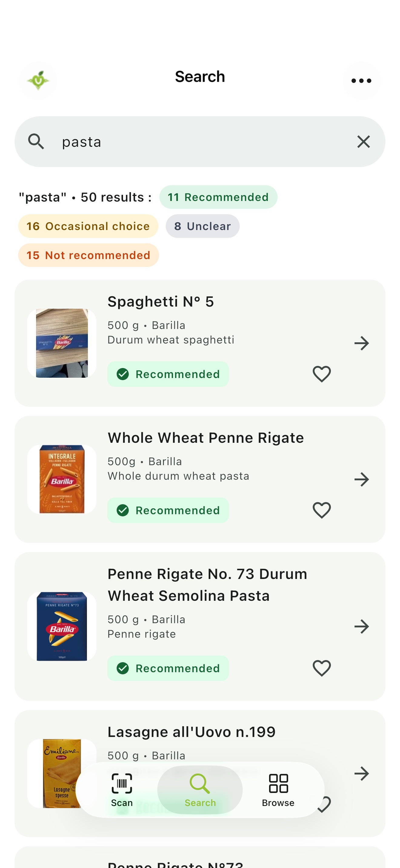Tap the green app logo icon
Screen dimensions: 400x868
click(38, 81)
